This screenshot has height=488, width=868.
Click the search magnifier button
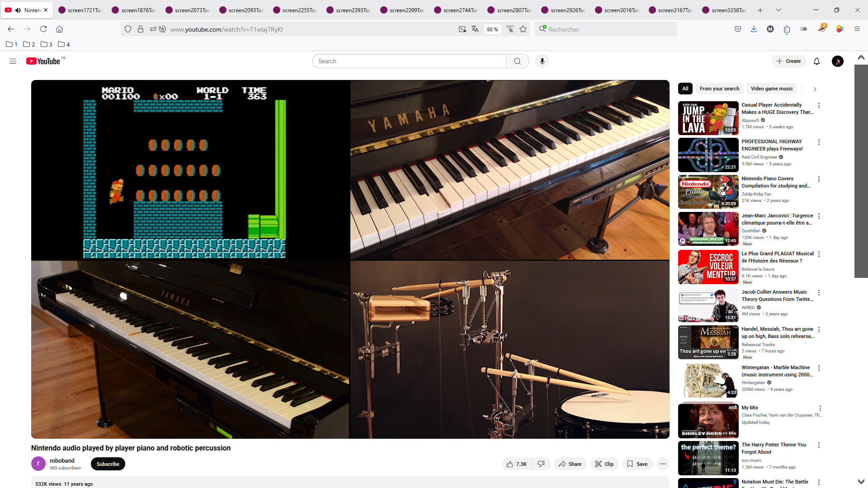click(517, 61)
